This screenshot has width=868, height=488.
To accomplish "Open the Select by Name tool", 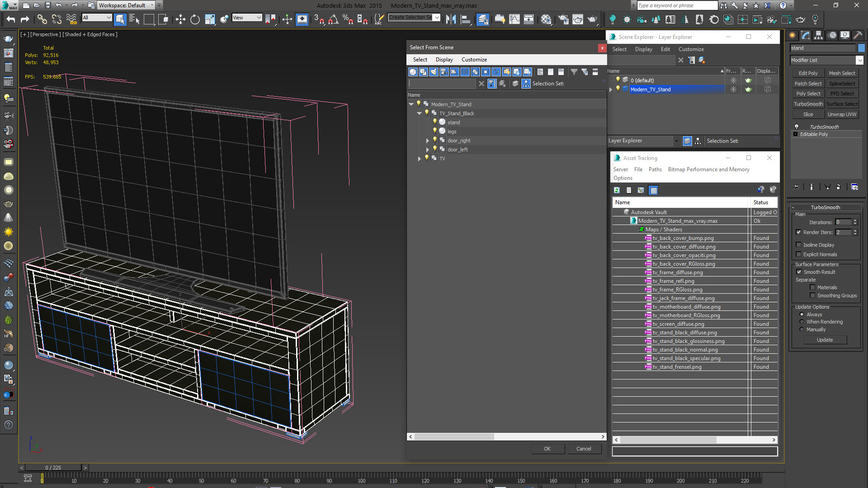I will pyautogui.click(x=134, y=19).
